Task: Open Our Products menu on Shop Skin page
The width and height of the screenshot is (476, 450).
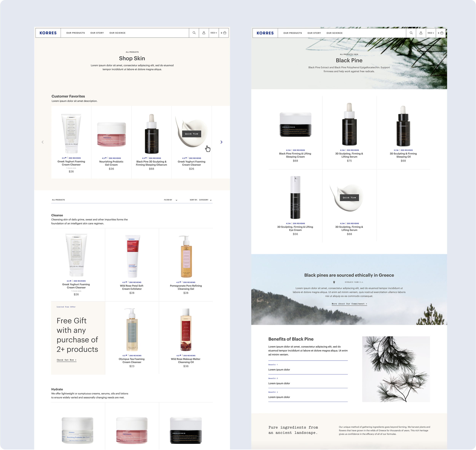Action: point(76,33)
